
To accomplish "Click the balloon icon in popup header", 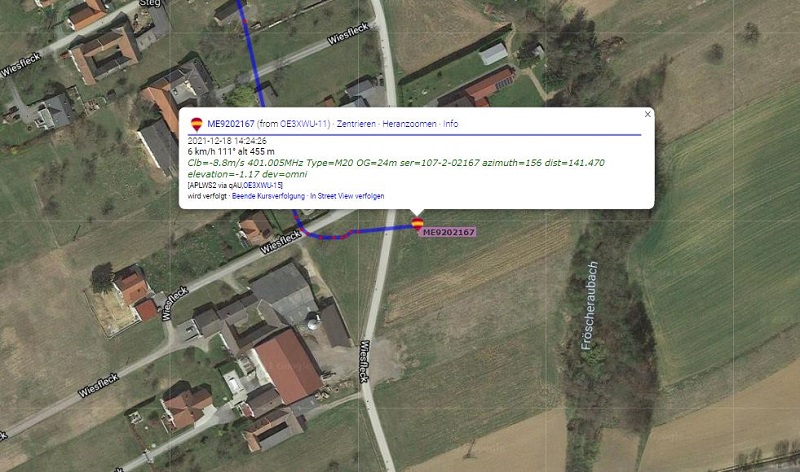I will [x=196, y=124].
